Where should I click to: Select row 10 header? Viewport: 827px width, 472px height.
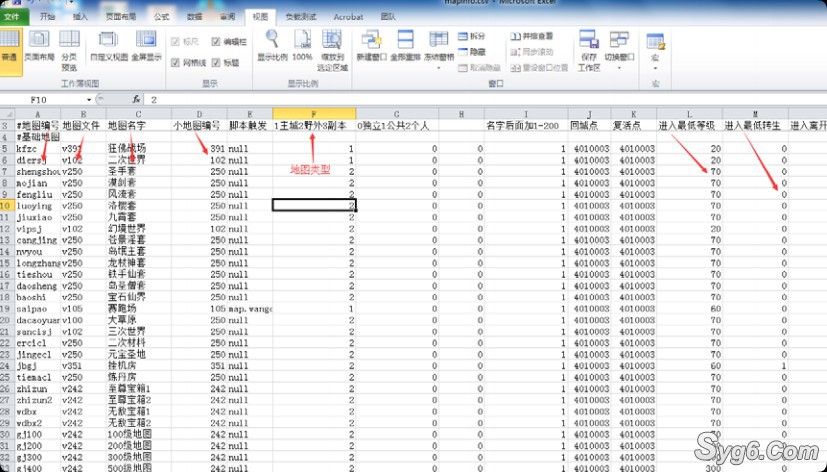[x=7, y=206]
